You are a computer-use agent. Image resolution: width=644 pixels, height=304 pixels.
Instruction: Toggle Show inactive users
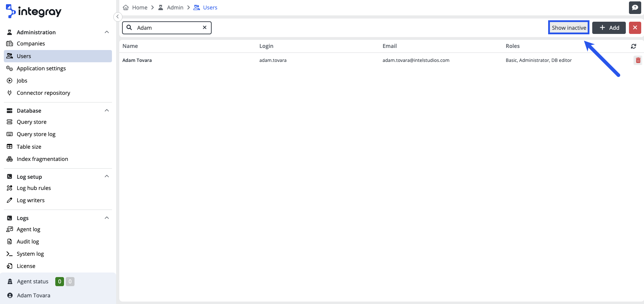(x=568, y=28)
